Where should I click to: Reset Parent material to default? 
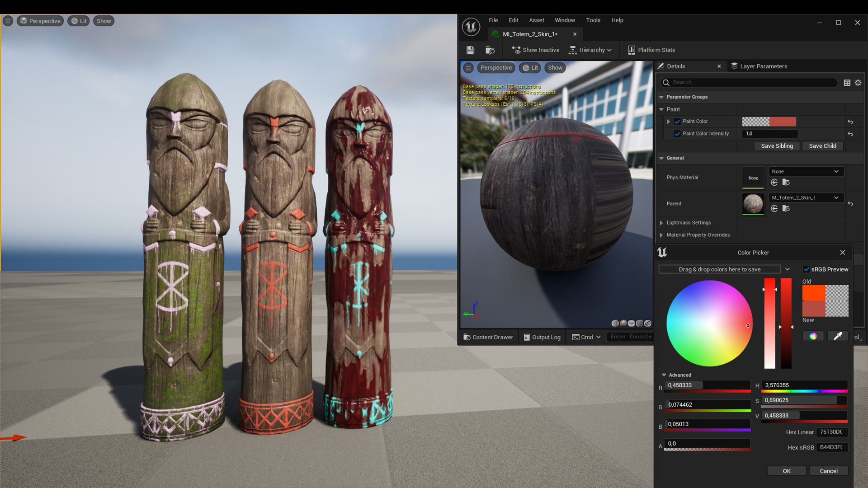pos(850,204)
